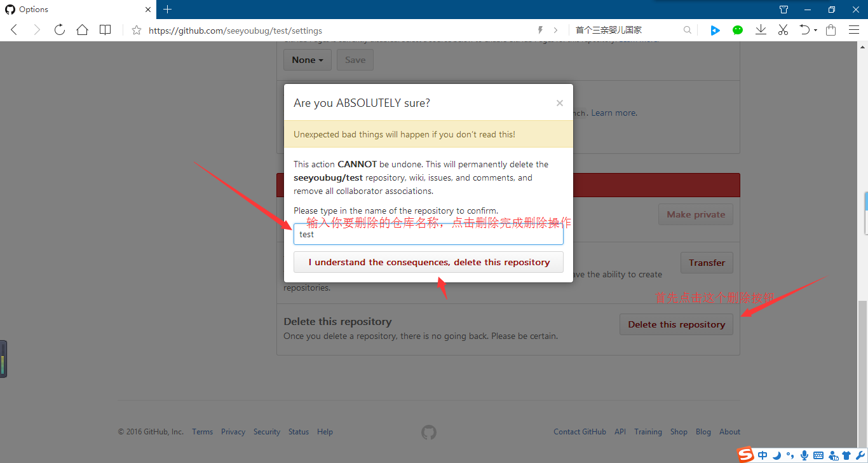Click the Learn more link
The width and height of the screenshot is (868, 463).
(614, 113)
